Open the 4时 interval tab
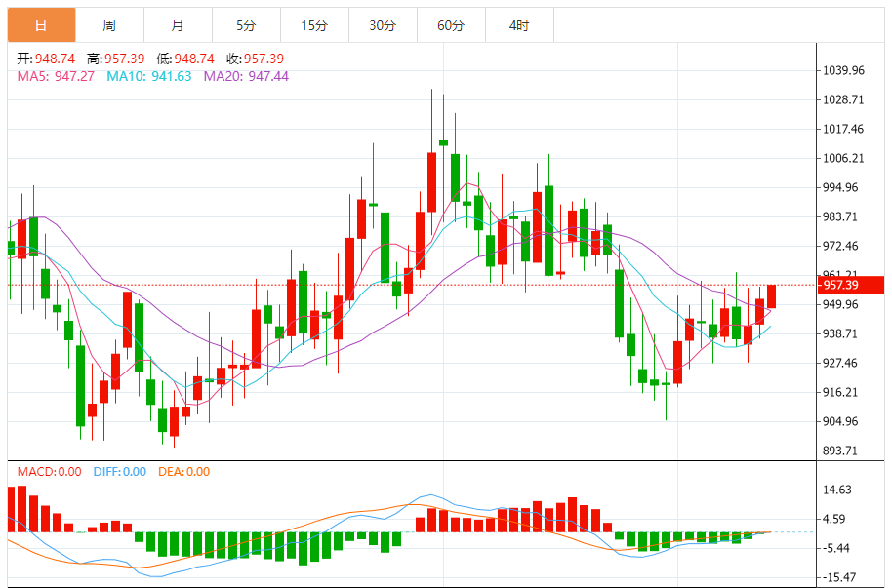This screenshot has height=588, width=892. 519,25
